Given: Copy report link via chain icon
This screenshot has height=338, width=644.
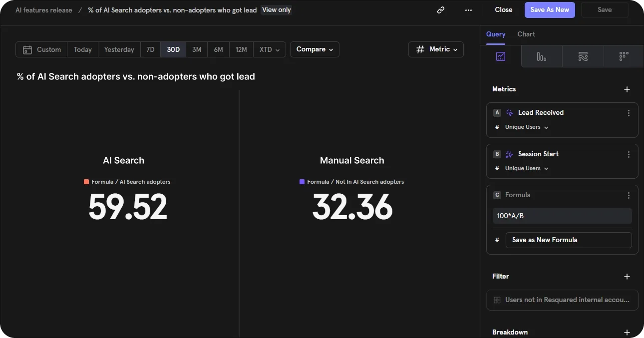Looking at the screenshot, I should (x=441, y=10).
